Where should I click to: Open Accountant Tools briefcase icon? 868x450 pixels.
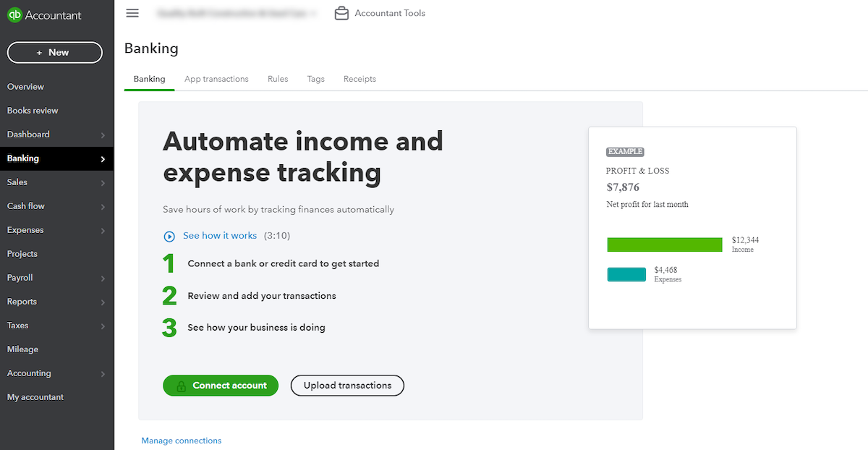coord(341,13)
